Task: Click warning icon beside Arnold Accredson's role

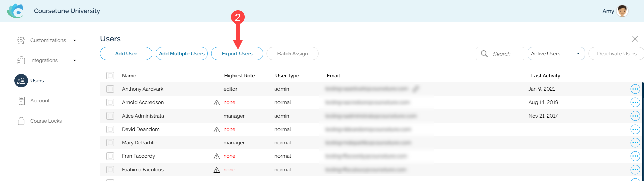Action: click(x=217, y=103)
